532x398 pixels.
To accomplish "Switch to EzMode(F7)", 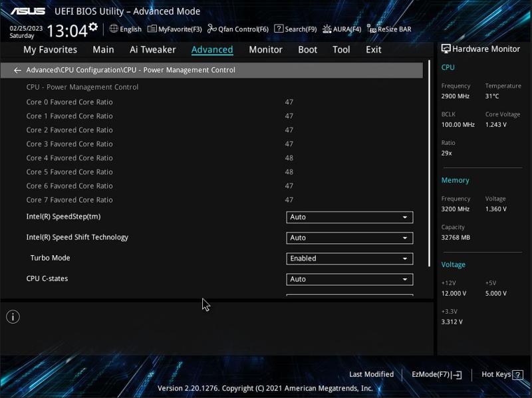I will click(436, 375).
